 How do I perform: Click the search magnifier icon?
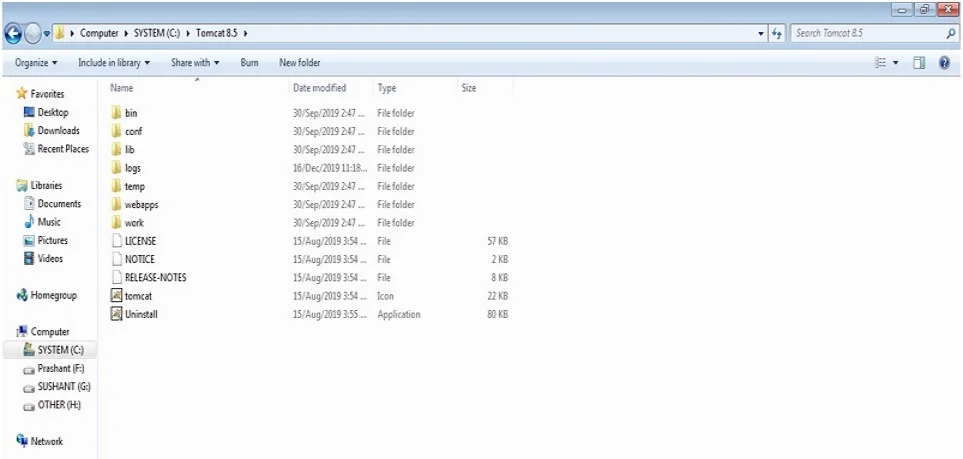point(951,34)
